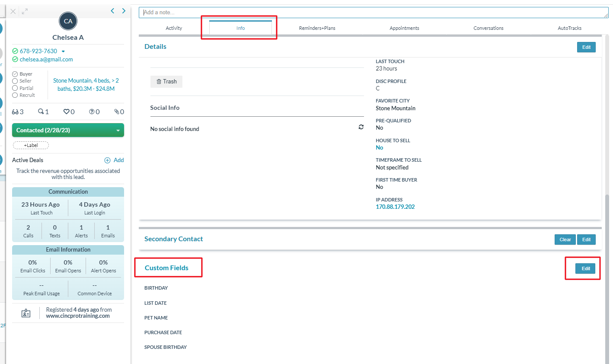Image resolution: width=613 pixels, height=364 pixels.
Task: Expand the phone number dropdown arrow
Action: click(x=63, y=51)
